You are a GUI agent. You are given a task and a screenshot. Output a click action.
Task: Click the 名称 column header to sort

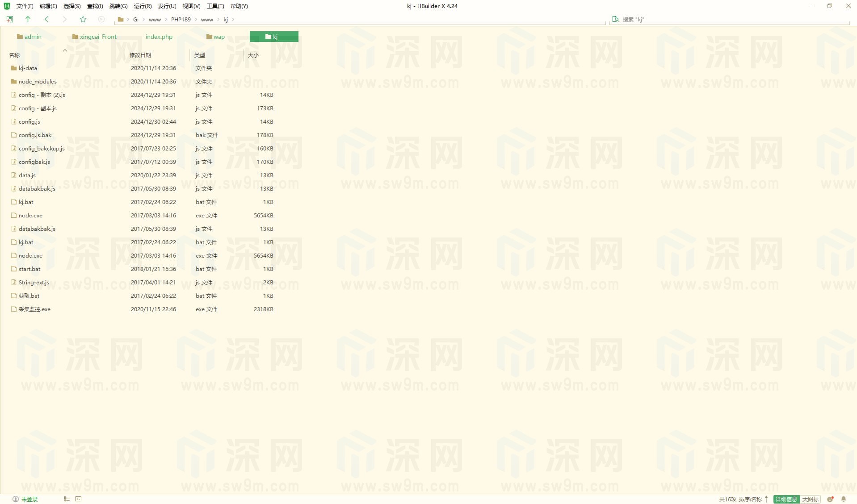(14, 55)
